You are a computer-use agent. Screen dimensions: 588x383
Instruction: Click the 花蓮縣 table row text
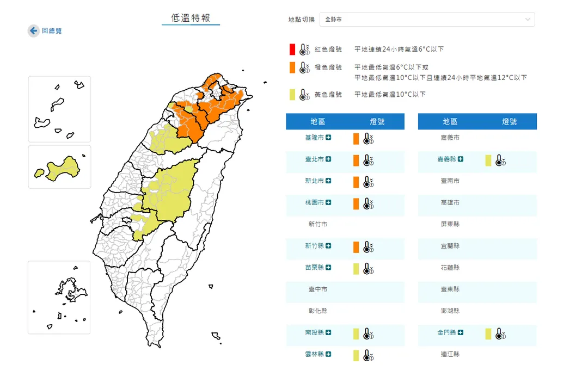point(450,268)
